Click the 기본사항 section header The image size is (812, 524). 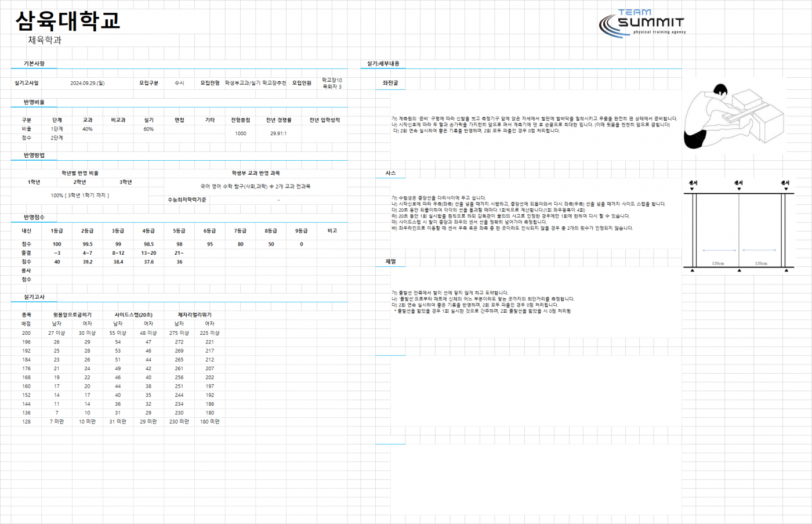pos(34,64)
